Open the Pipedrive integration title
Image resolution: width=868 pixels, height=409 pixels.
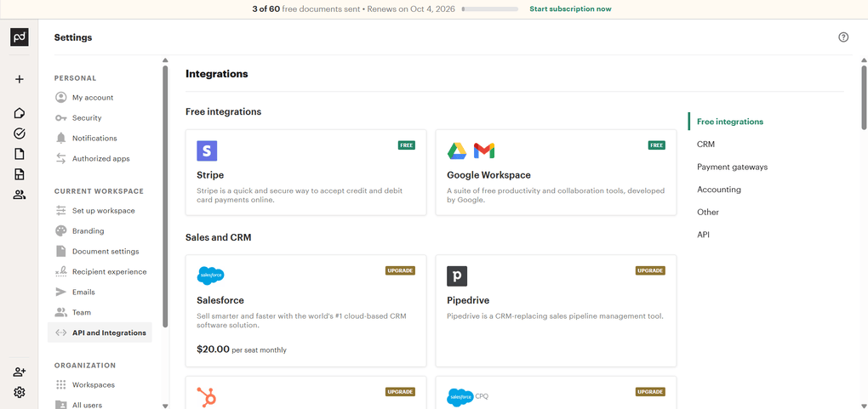(x=468, y=300)
